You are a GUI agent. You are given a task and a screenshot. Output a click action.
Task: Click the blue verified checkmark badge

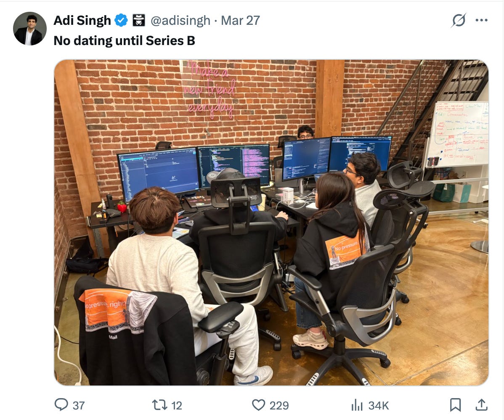tap(121, 21)
